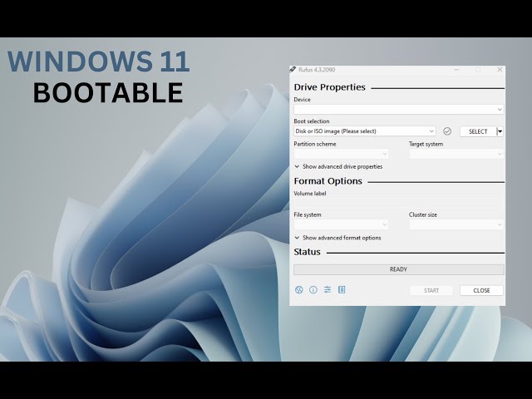Expand Show advanced drive properties
The image size is (532, 399).
click(x=338, y=166)
